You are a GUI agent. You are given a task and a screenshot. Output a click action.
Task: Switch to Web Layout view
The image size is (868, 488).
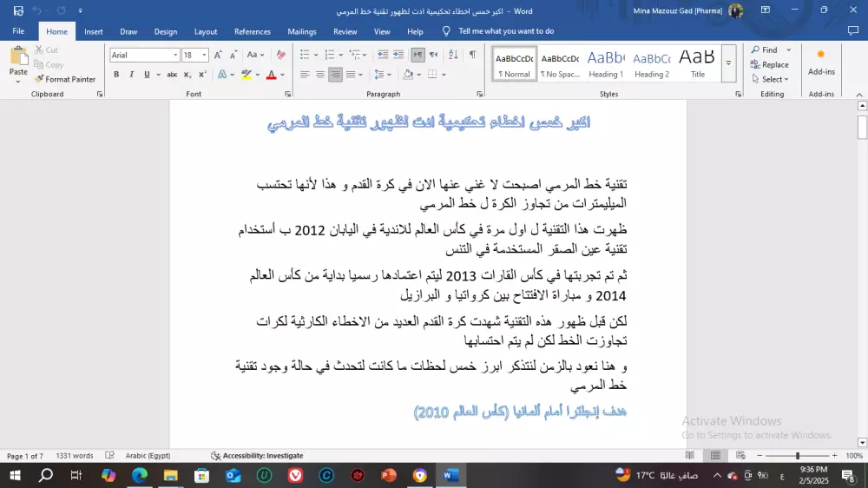point(740,455)
